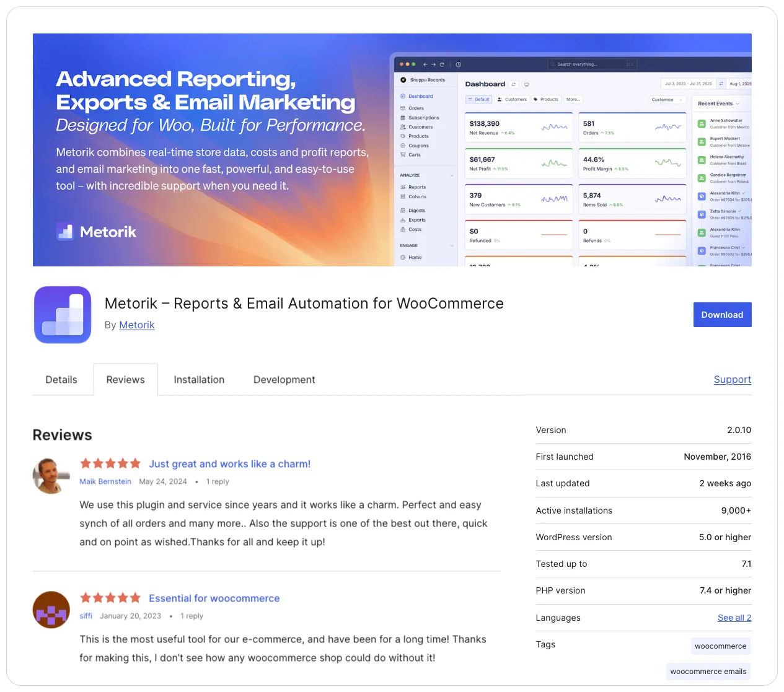Click the Dashboard item in banner sidebar
Viewport: 784px width, 692px height.
[x=416, y=96]
